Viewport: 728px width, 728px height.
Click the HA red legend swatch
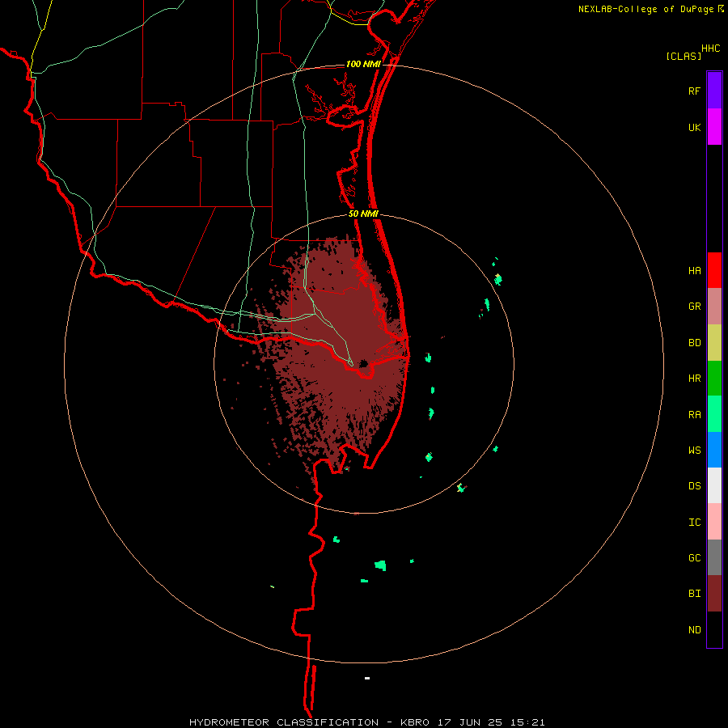click(x=714, y=270)
